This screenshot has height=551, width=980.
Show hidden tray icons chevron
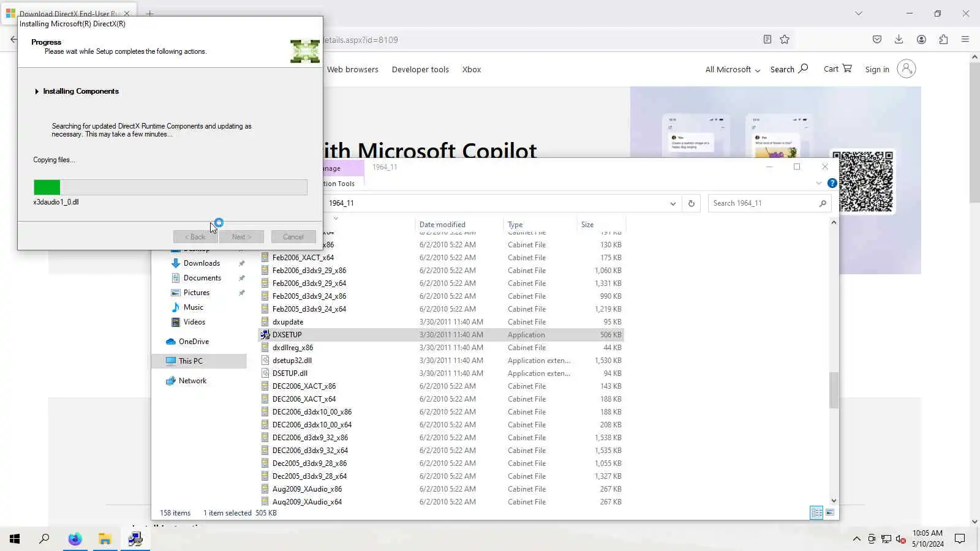[x=856, y=539]
